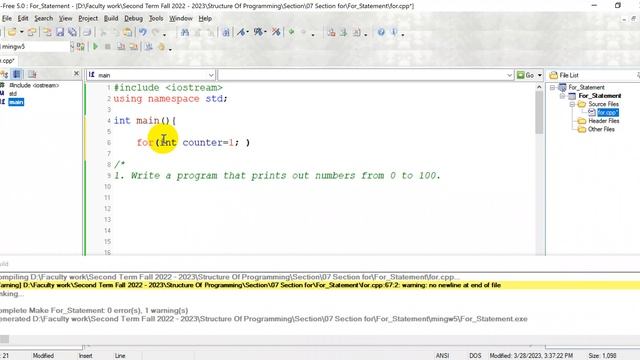Open the mingw5 build configuration dropdown
Screen dimensions: 640x360
tap(72, 47)
